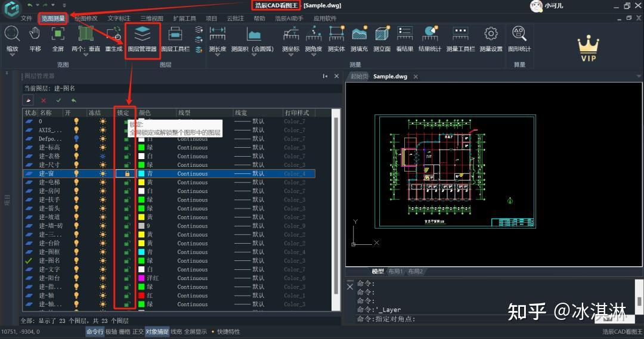
Task: Expand the 测长度 dropdown arrow
Action: tap(217, 55)
